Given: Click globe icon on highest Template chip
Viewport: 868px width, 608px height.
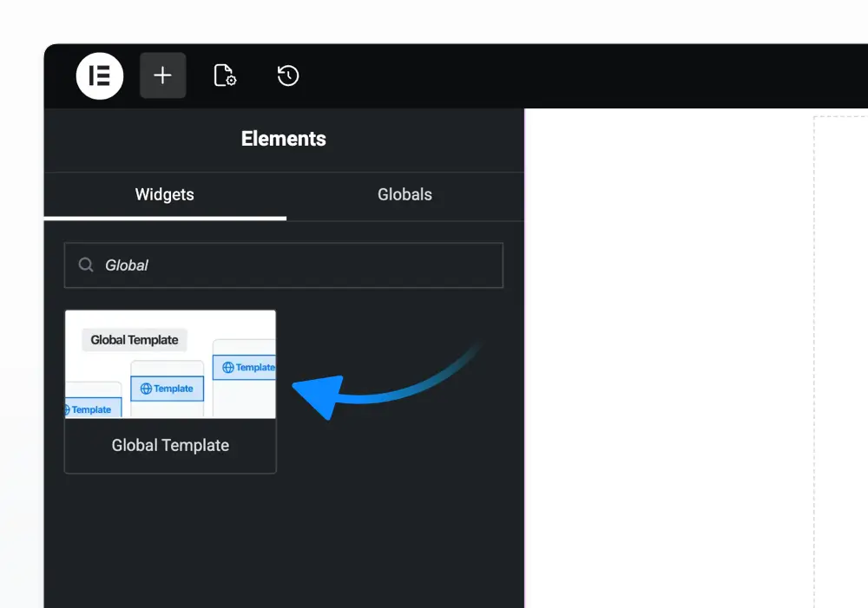Looking at the screenshot, I should 228,368.
